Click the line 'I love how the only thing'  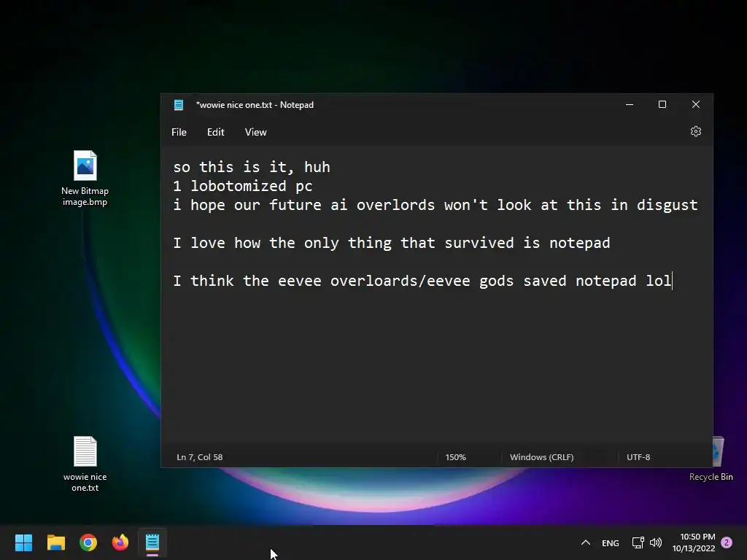tap(392, 243)
